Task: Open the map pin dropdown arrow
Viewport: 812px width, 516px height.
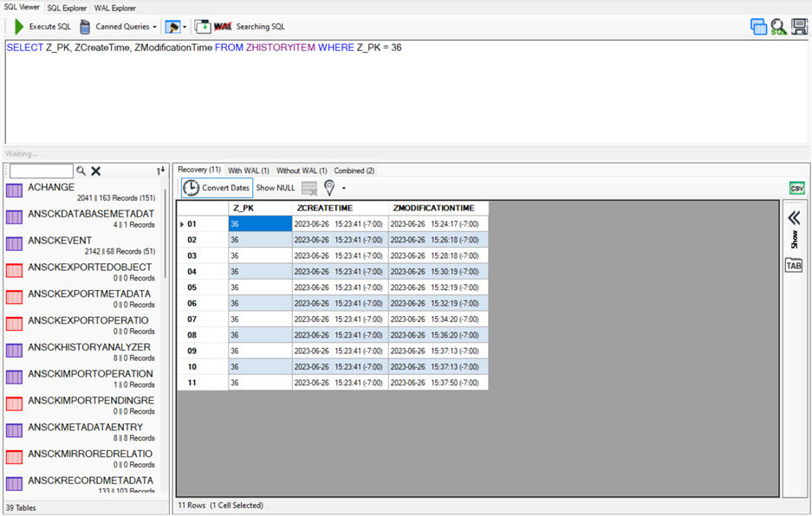Action: pyautogui.click(x=344, y=188)
